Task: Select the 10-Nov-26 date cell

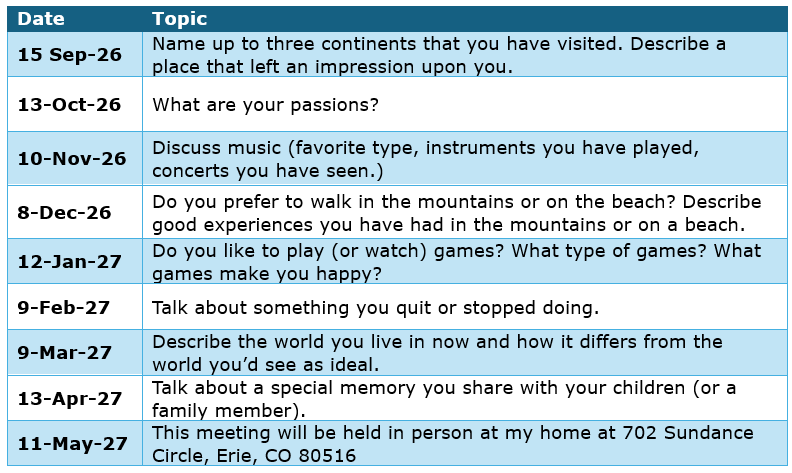Action: click(75, 158)
